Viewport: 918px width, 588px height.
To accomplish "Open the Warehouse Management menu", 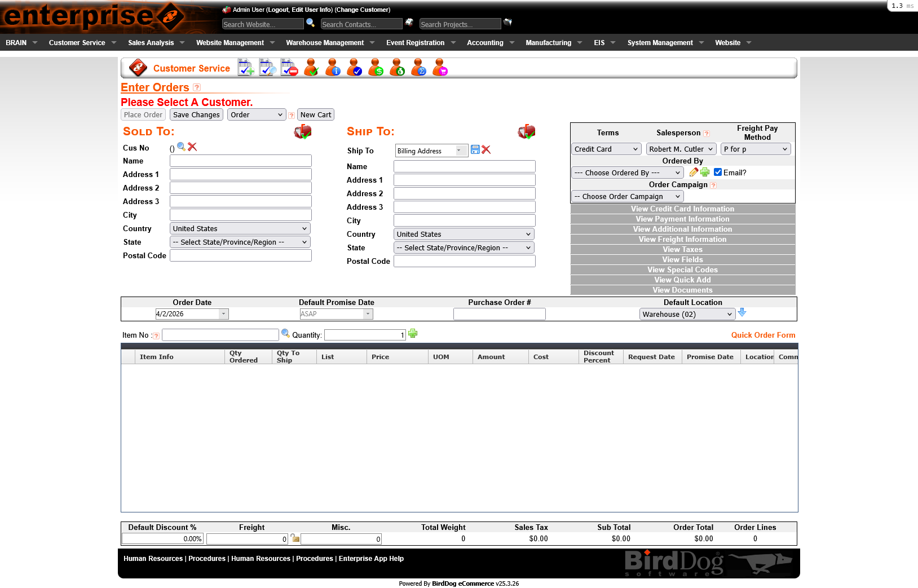I will coord(325,43).
